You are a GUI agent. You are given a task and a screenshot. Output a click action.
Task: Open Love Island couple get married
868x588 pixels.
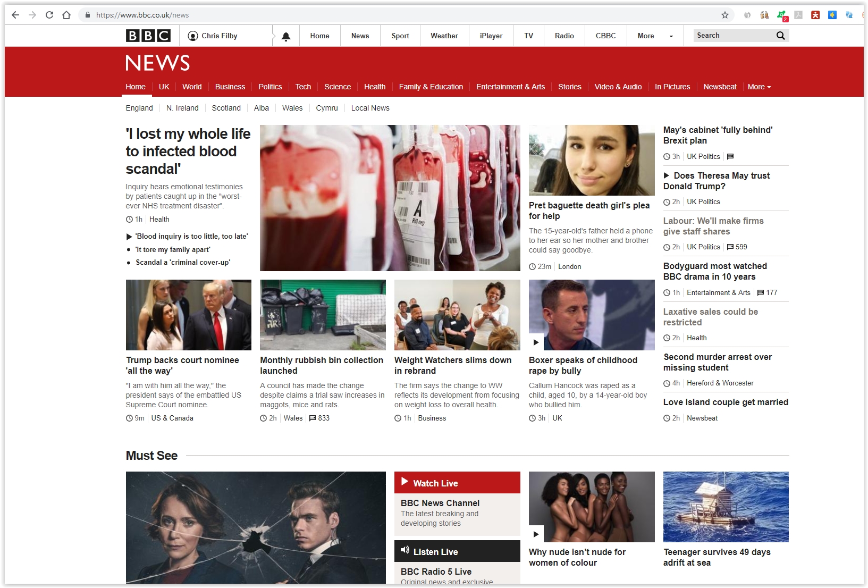tap(726, 402)
